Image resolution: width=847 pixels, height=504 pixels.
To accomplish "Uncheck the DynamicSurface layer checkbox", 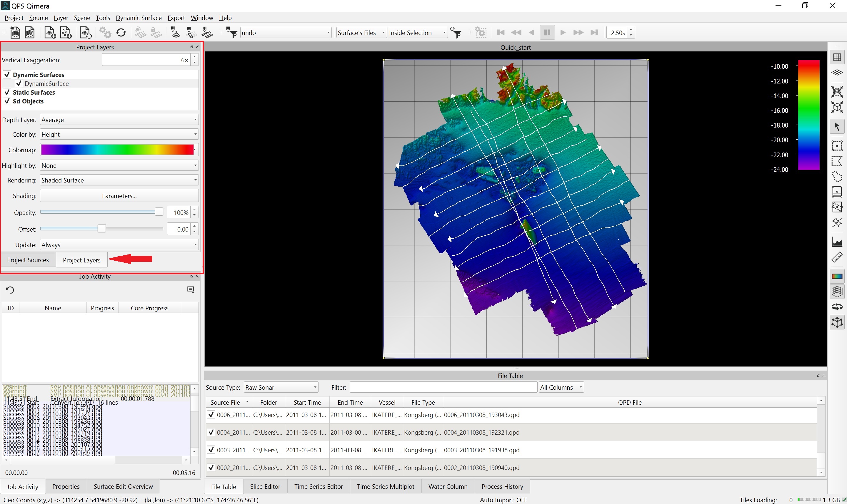I will (x=19, y=83).
